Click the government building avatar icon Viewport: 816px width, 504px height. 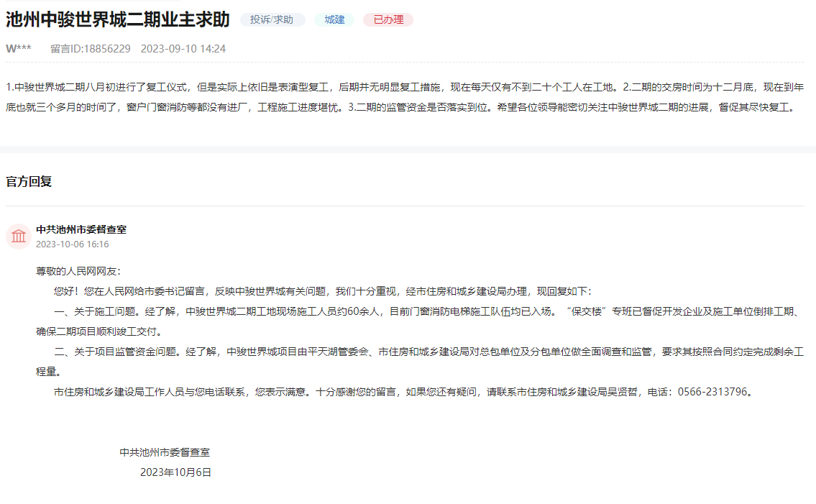(19, 237)
